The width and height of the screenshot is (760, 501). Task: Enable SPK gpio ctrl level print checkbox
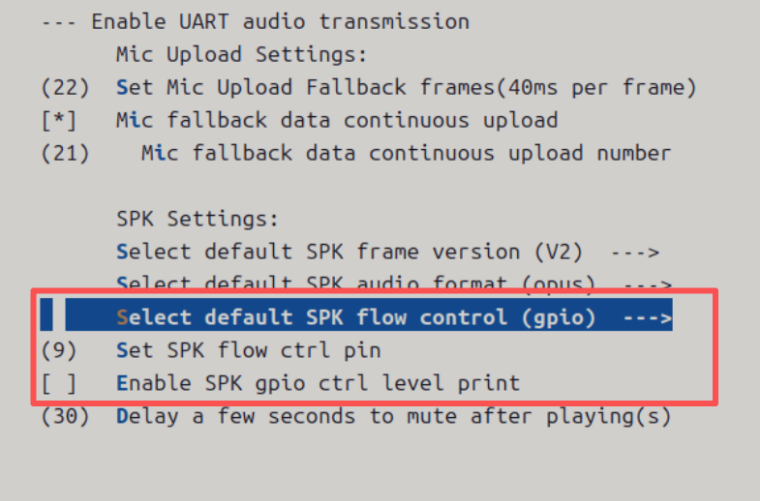[59, 383]
